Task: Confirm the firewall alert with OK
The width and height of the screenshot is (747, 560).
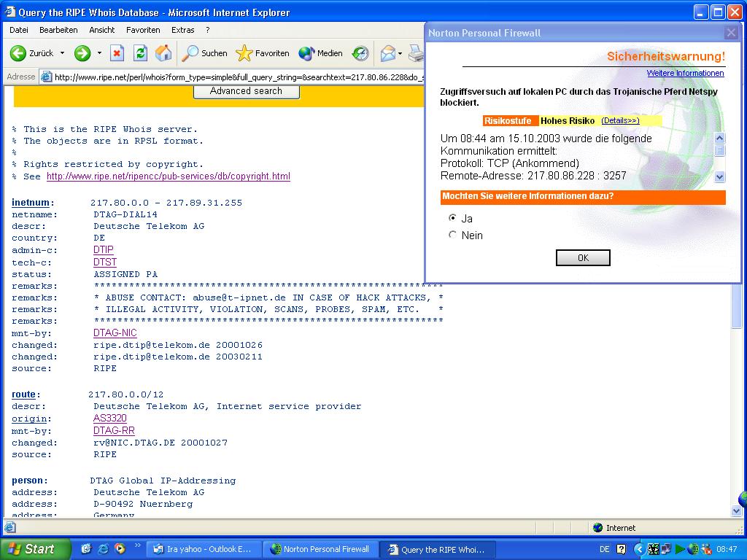Action: click(x=583, y=257)
